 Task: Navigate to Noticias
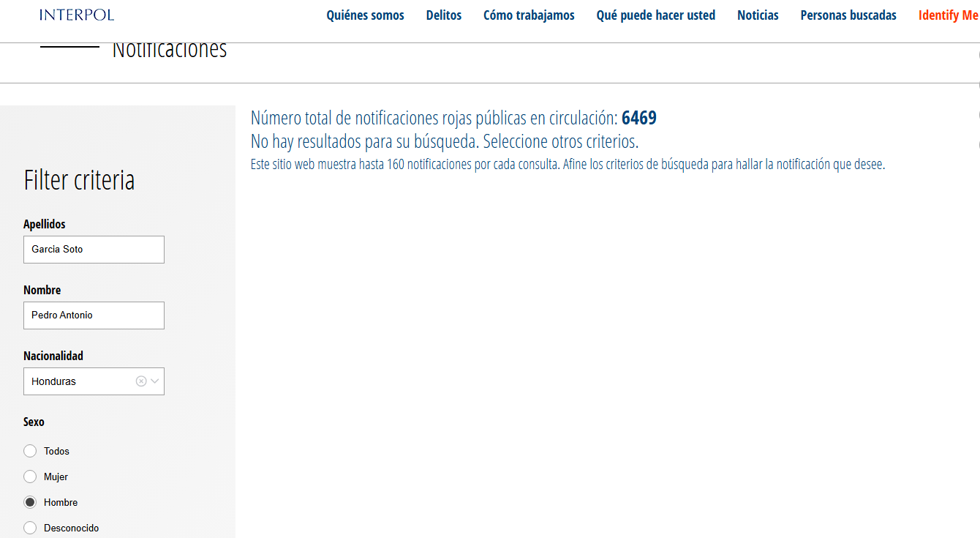click(x=758, y=15)
